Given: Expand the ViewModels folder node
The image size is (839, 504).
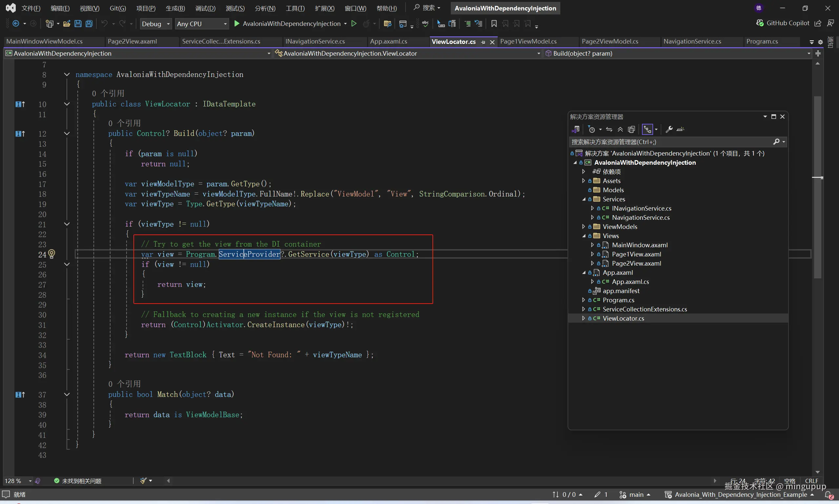Looking at the screenshot, I should pyautogui.click(x=583, y=227).
